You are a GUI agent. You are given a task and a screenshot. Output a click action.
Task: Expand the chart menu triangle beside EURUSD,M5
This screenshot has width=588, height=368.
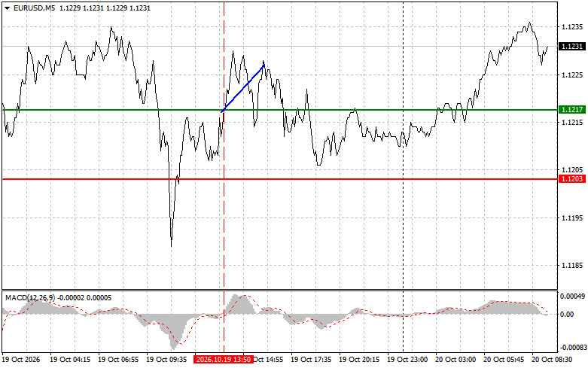pos(7,8)
